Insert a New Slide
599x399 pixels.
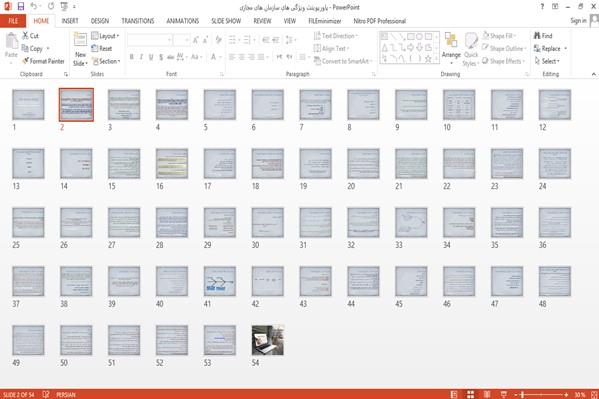tap(80, 50)
